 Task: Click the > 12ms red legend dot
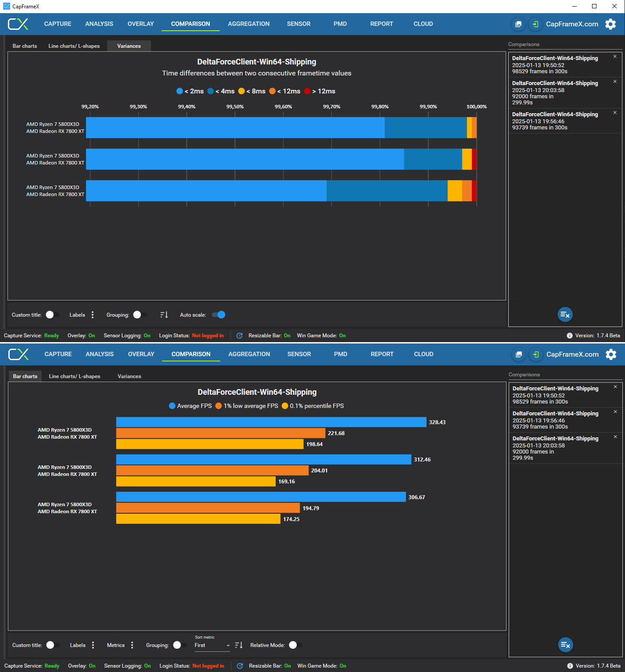(x=307, y=91)
